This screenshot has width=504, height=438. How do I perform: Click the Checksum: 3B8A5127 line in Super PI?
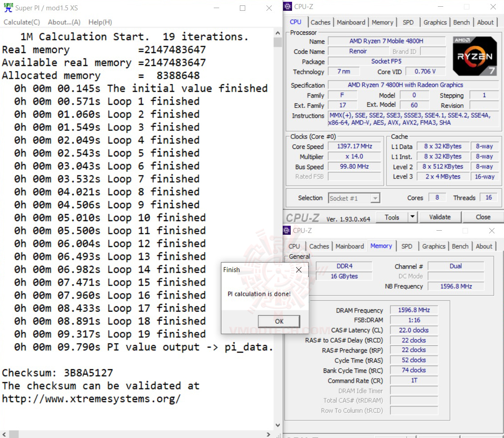tap(58, 373)
